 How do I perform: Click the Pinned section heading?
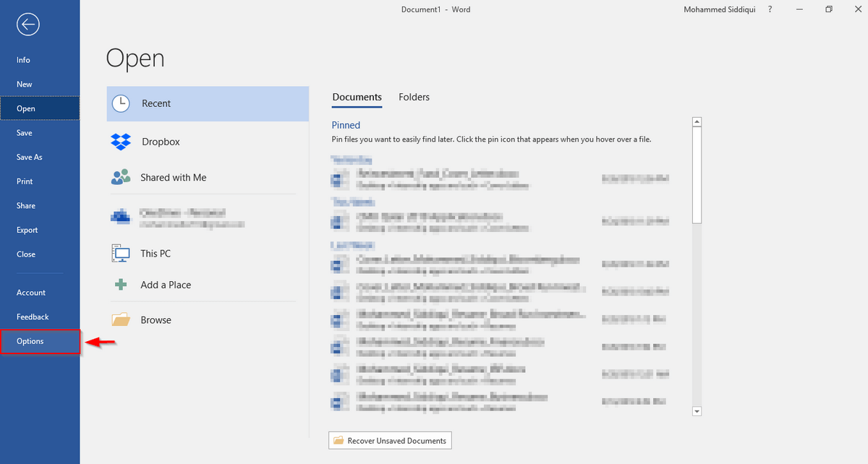tap(346, 125)
